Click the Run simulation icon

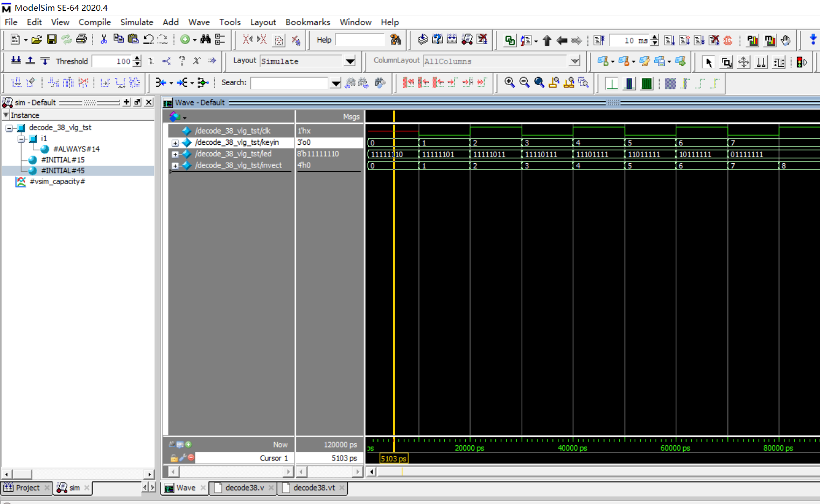(x=670, y=40)
